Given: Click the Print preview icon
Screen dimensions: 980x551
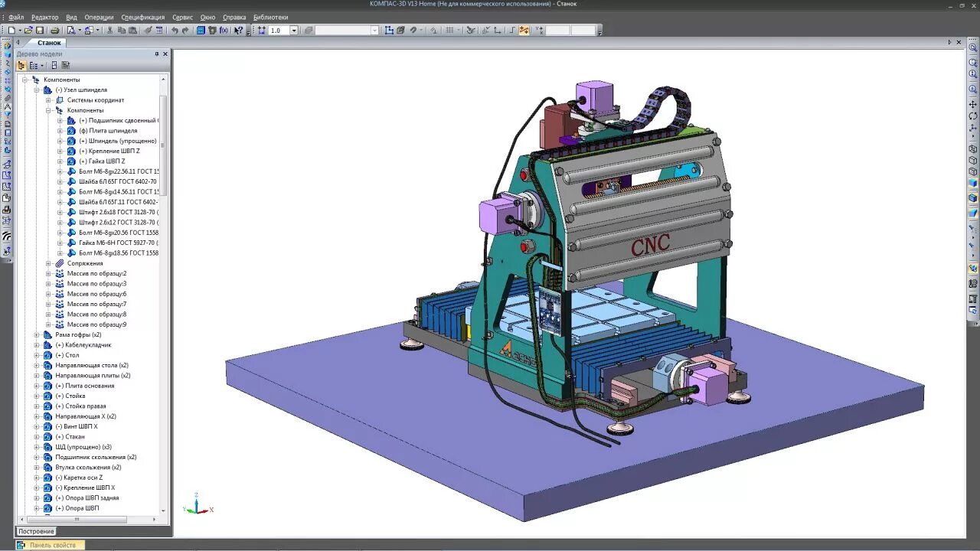Looking at the screenshot, I should click(x=71, y=31).
